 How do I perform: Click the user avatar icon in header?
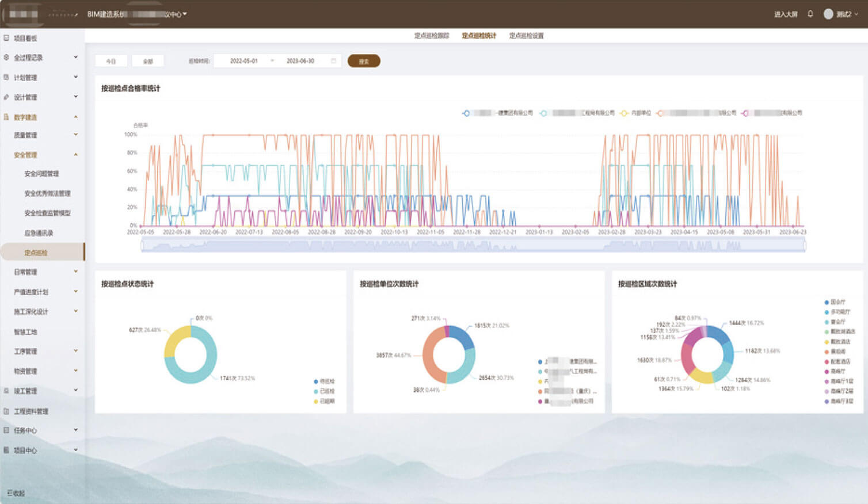828,14
